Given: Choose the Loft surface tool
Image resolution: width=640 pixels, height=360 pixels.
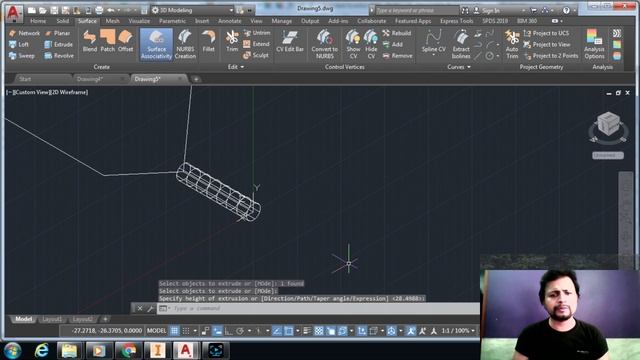Looking at the screenshot, I should 19,44.
